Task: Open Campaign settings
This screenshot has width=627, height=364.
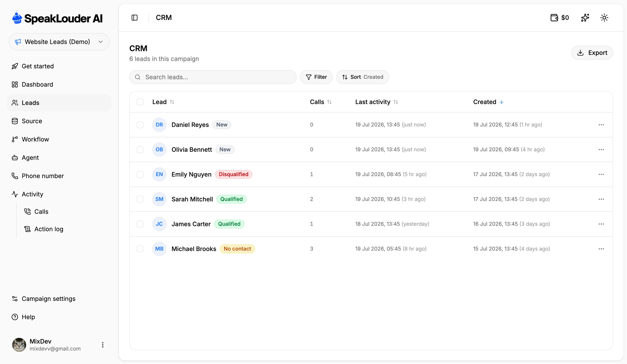Action: [x=59, y=299]
